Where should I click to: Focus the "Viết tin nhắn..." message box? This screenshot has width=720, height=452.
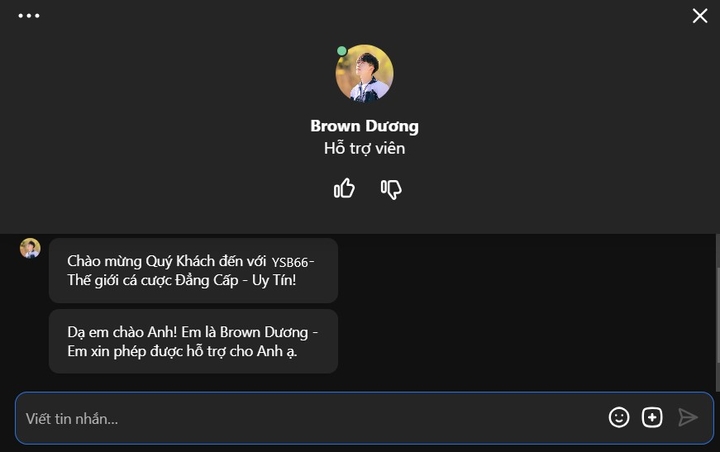pos(300,418)
